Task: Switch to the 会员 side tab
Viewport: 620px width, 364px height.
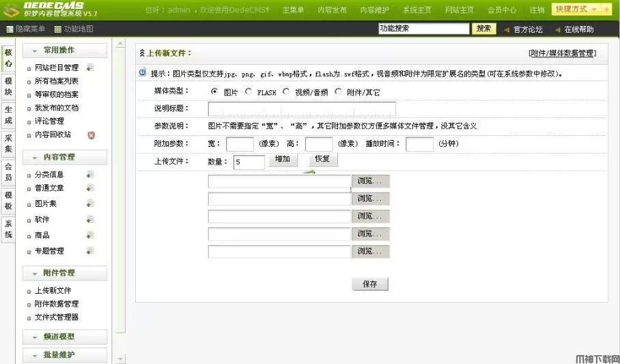Action: (x=8, y=172)
